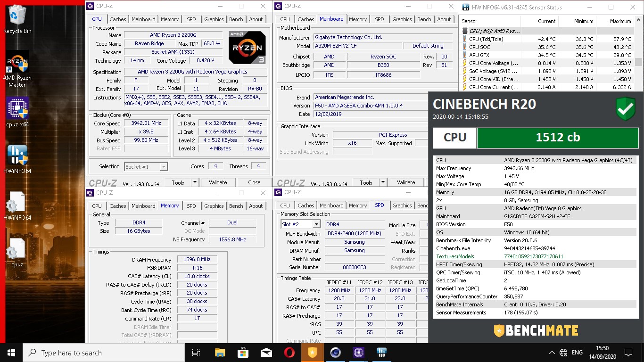Viewport: 644px width, 362px height.
Task: Click the lightning icon beside CPU Core Current
Action: [x=465, y=87]
